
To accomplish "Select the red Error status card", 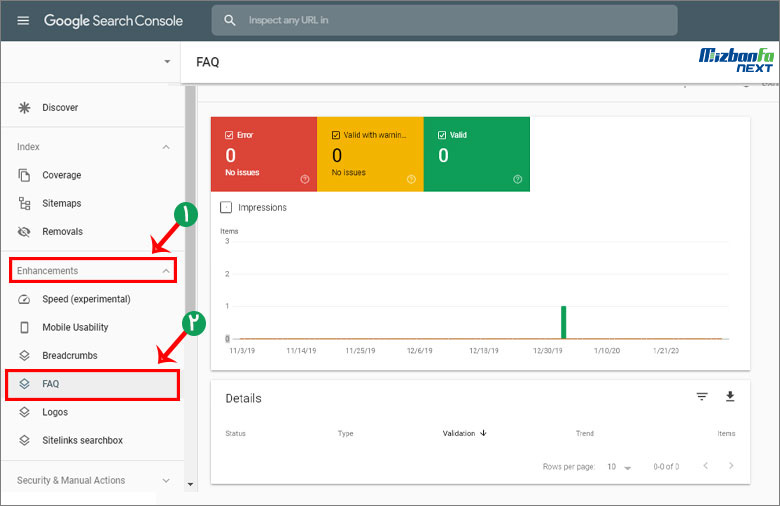I will click(x=264, y=154).
